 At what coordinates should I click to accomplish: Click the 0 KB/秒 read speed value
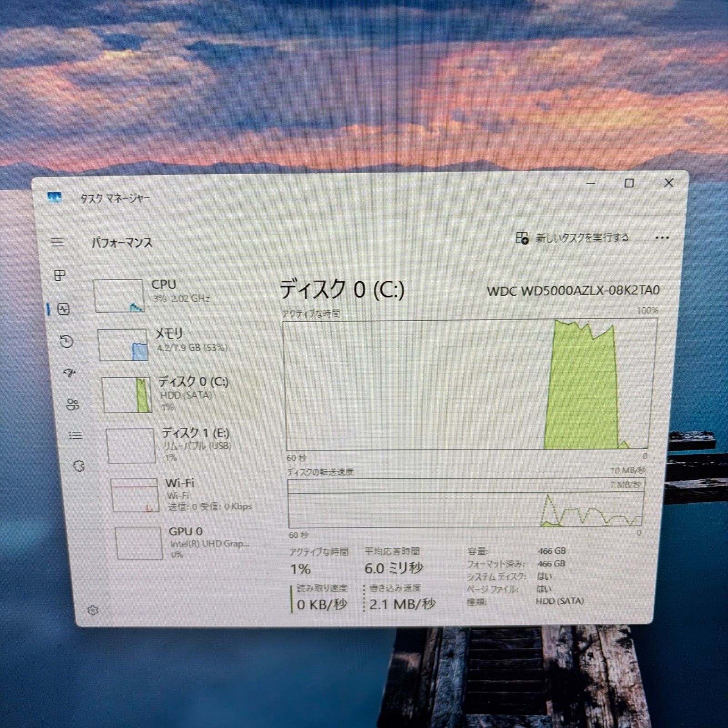click(322, 604)
